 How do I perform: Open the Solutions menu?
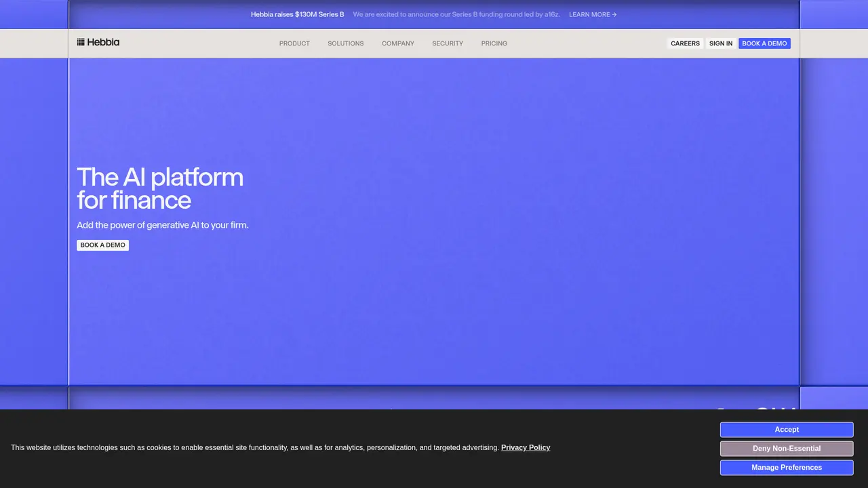346,43
